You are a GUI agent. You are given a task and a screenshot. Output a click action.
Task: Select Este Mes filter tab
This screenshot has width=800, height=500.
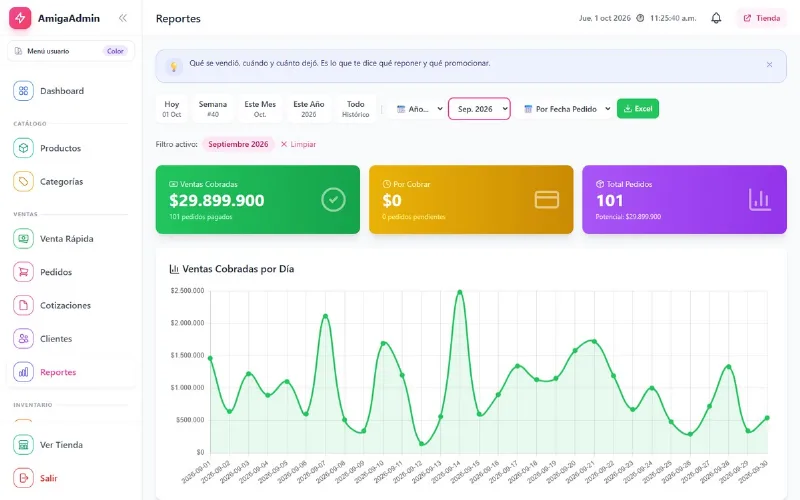260,109
